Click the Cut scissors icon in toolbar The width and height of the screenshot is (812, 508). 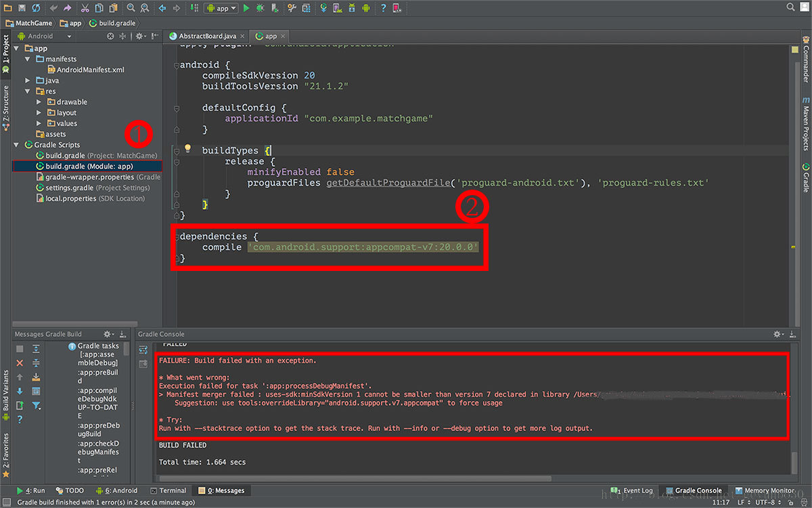pos(85,8)
